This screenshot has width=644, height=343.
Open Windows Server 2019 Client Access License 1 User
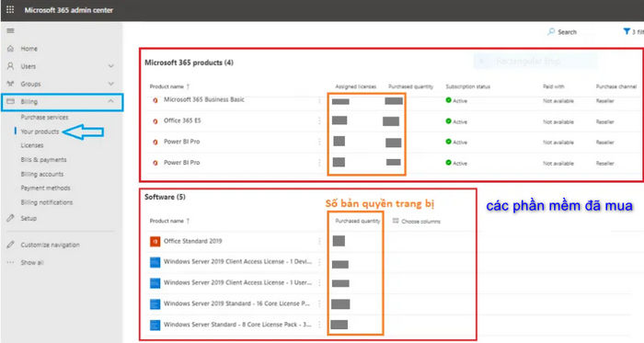(x=237, y=282)
